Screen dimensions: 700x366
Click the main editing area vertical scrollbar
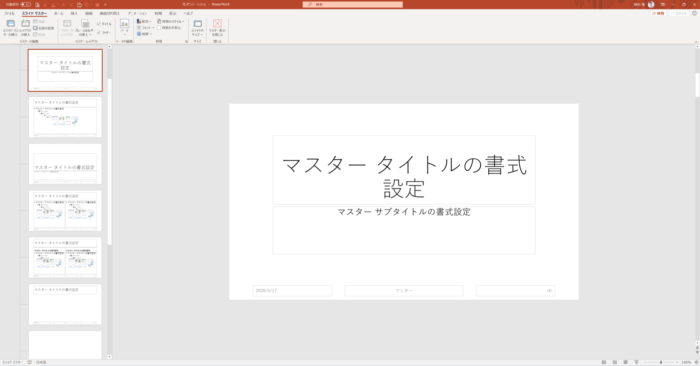[697, 85]
